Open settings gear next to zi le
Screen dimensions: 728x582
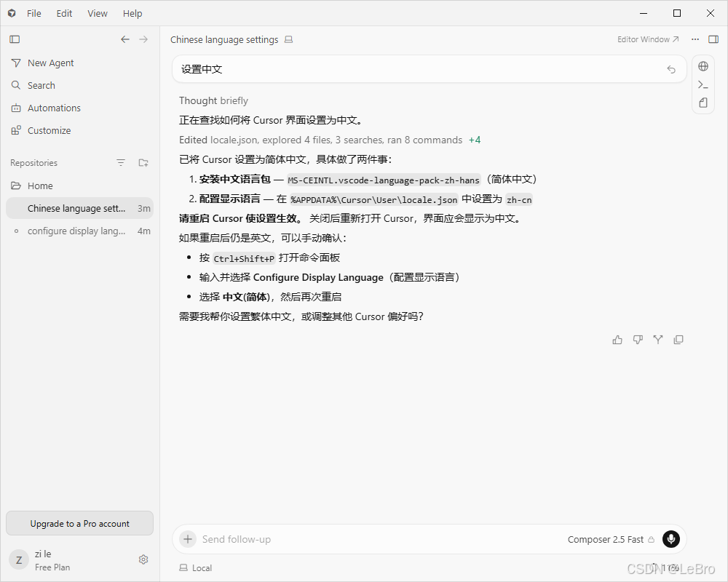click(x=143, y=559)
